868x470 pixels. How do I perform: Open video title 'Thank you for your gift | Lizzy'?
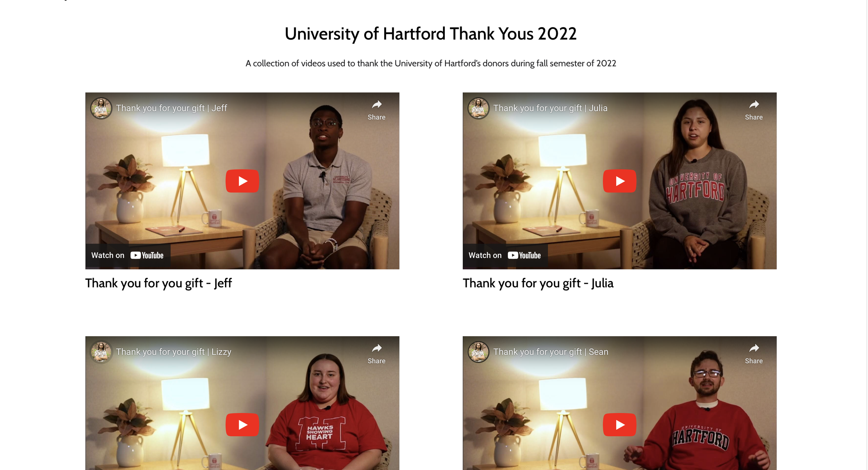(174, 352)
